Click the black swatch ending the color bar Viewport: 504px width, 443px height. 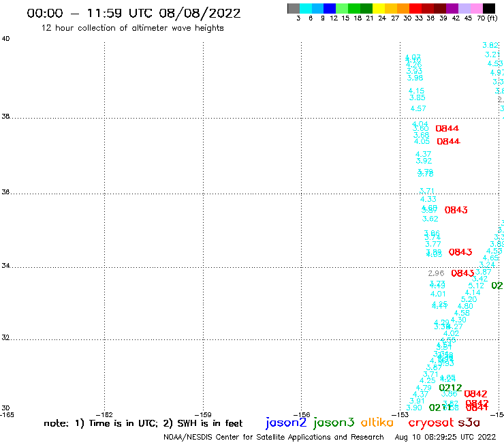pyautogui.click(x=489, y=8)
